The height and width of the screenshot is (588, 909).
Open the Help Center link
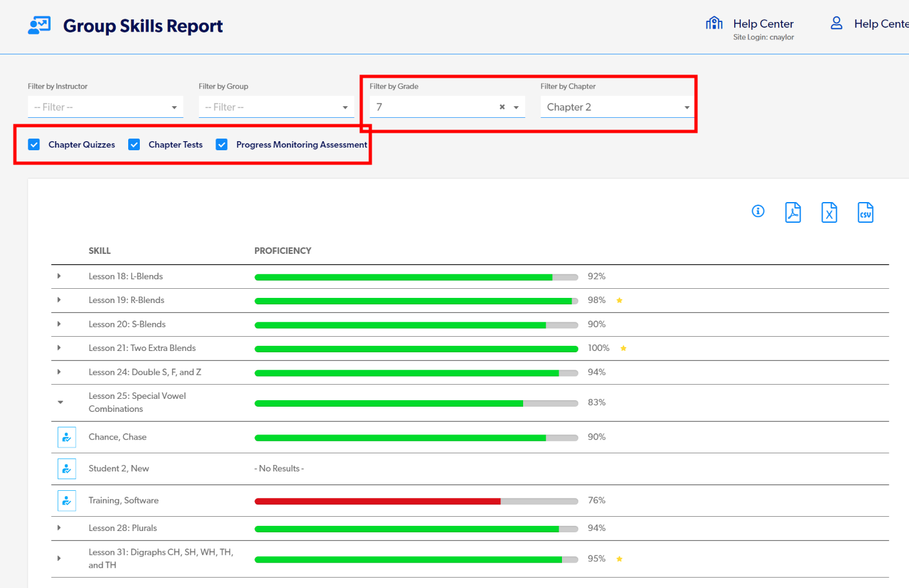763,23
